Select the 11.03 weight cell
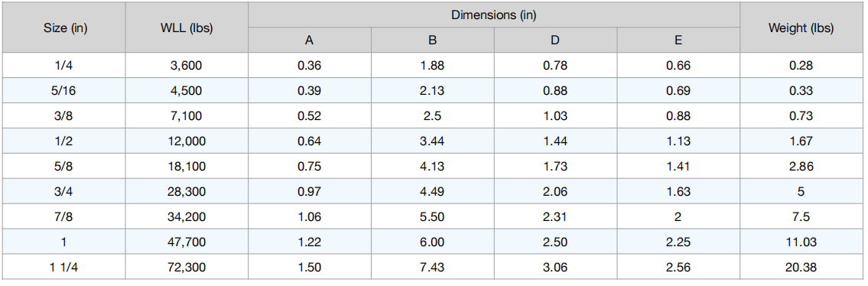 pos(801,242)
